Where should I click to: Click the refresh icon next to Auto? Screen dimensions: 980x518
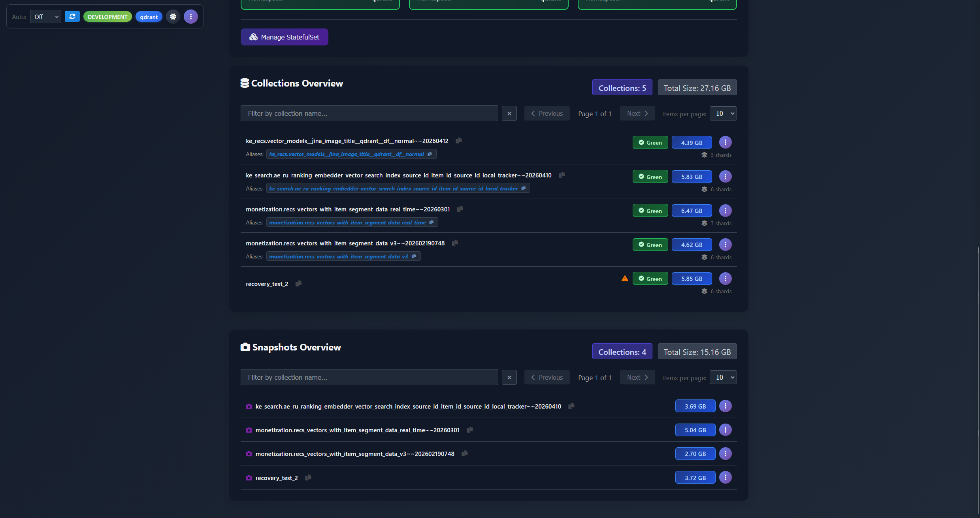72,17
